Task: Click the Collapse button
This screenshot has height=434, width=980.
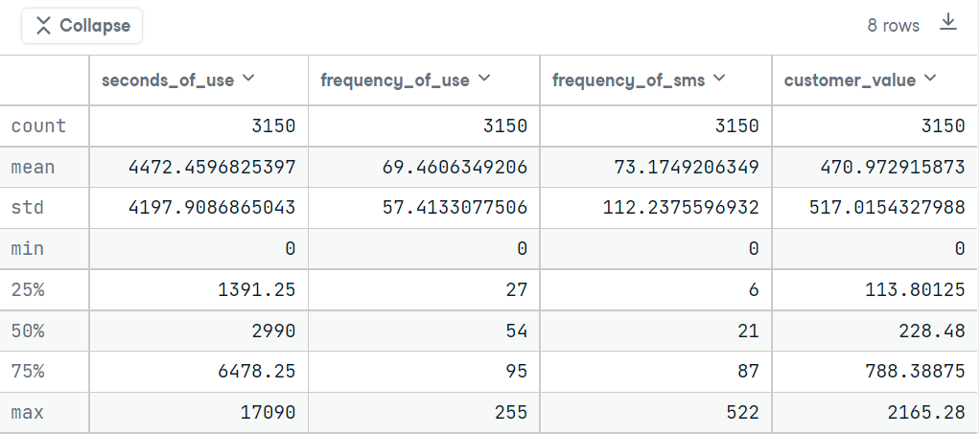Action: tap(82, 26)
